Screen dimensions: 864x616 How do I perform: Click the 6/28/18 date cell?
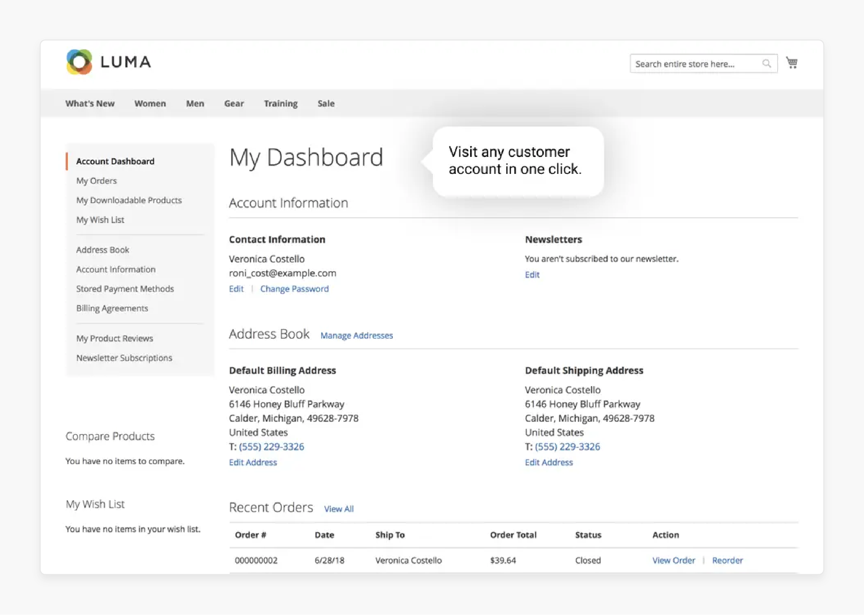tap(329, 561)
